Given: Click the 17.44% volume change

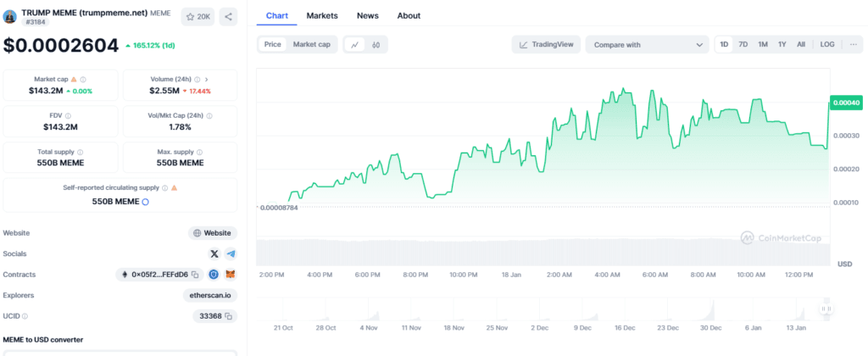Looking at the screenshot, I should tap(197, 91).
